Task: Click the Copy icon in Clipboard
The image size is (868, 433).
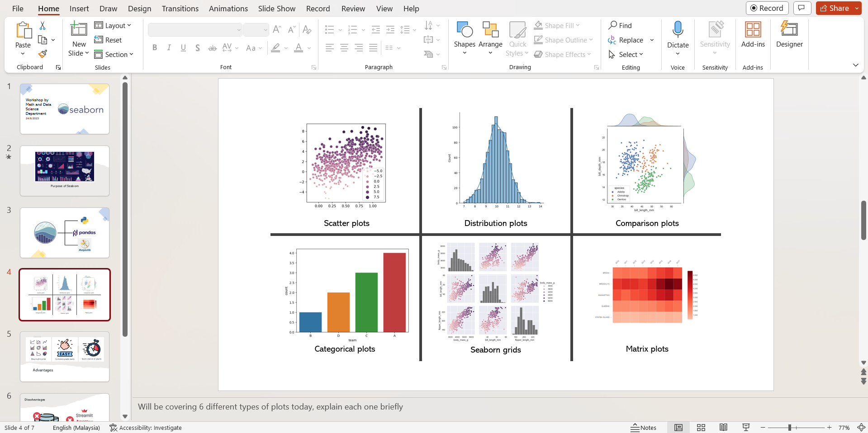Action: coord(43,40)
